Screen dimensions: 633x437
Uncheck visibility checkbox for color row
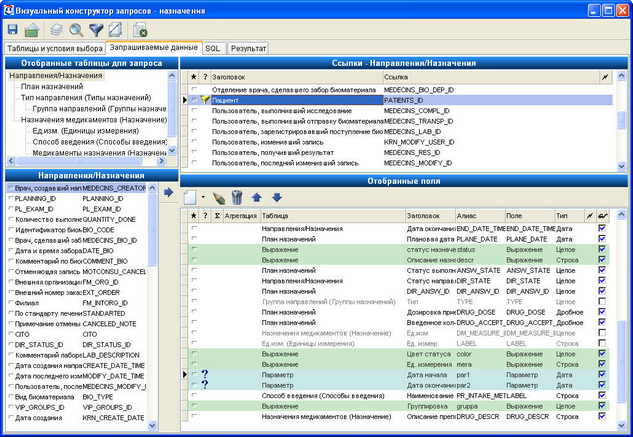[x=602, y=354]
